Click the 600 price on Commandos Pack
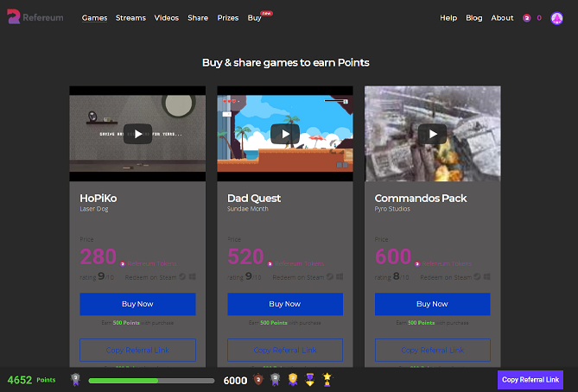578x392 pixels. tap(393, 256)
